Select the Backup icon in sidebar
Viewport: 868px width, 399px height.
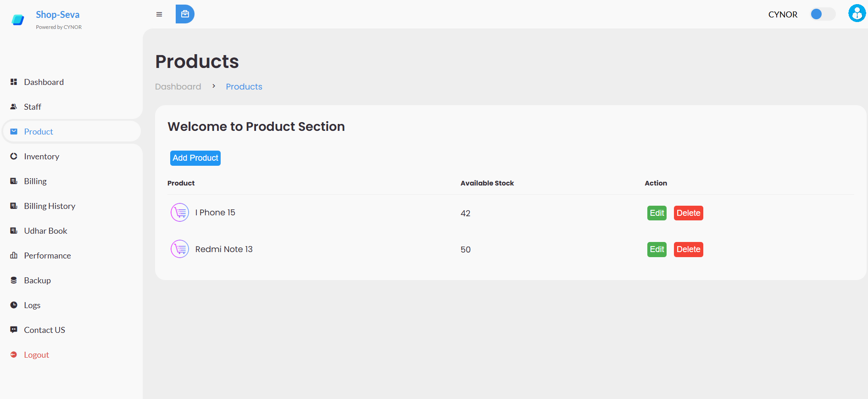(x=14, y=280)
